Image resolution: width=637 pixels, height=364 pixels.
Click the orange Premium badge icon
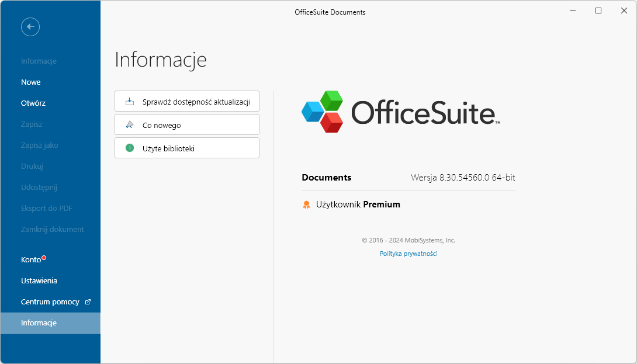(306, 204)
